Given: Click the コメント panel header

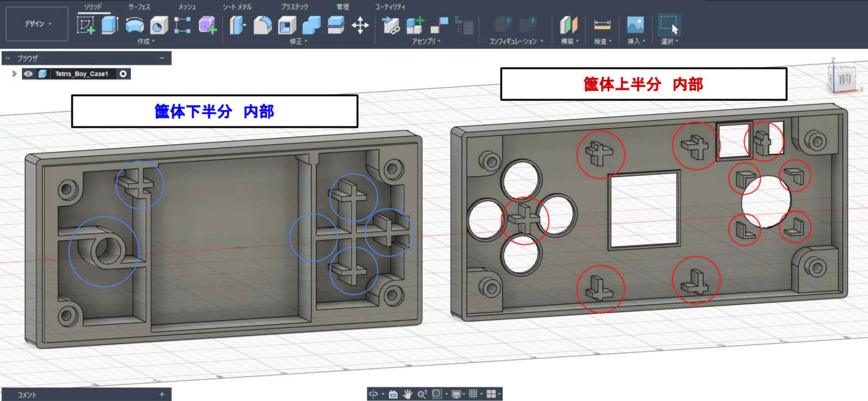Looking at the screenshot, I should 86,394.
